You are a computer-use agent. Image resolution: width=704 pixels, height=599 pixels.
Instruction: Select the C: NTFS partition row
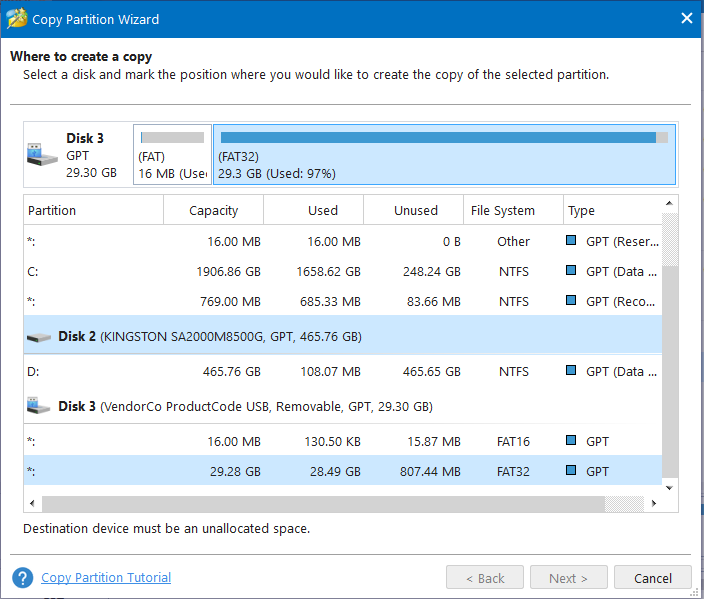point(300,271)
